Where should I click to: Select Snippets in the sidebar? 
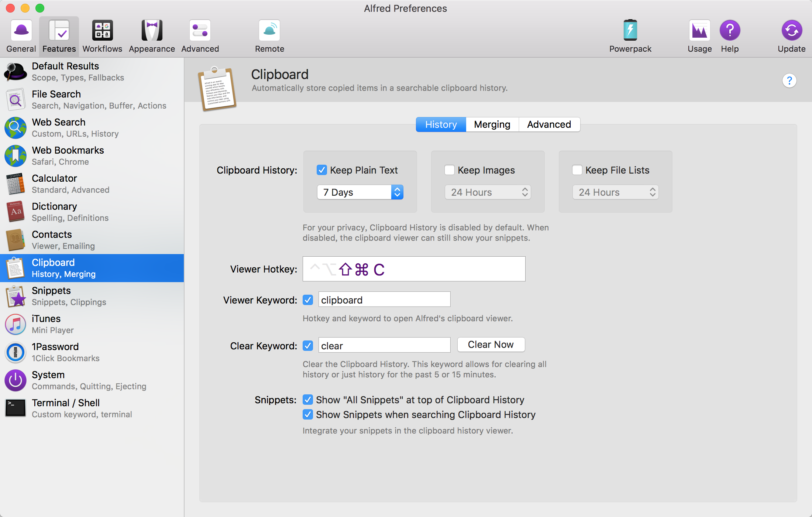pos(92,296)
